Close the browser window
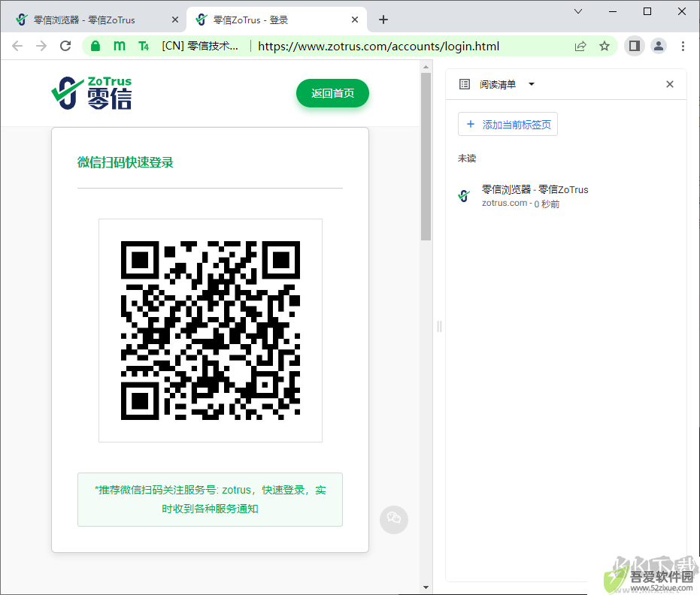 (x=682, y=11)
